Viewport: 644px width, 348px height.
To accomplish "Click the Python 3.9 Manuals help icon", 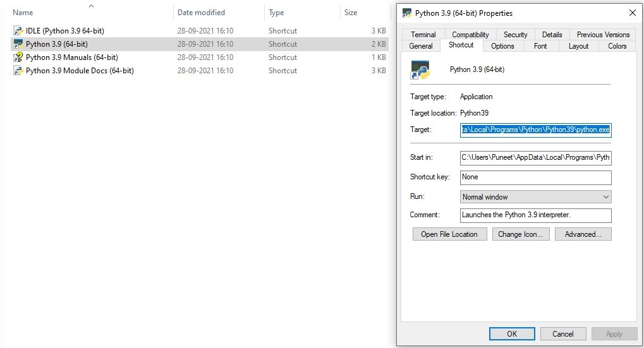I will click(18, 57).
